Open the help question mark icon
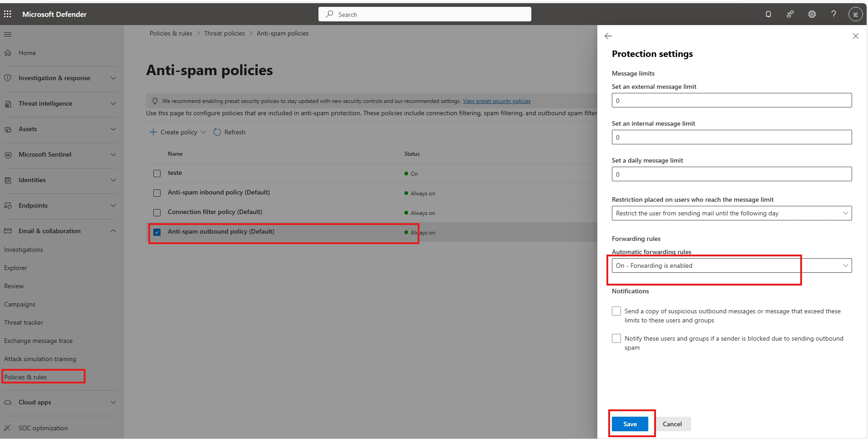The width and height of the screenshot is (868, 439). point(833,14)
